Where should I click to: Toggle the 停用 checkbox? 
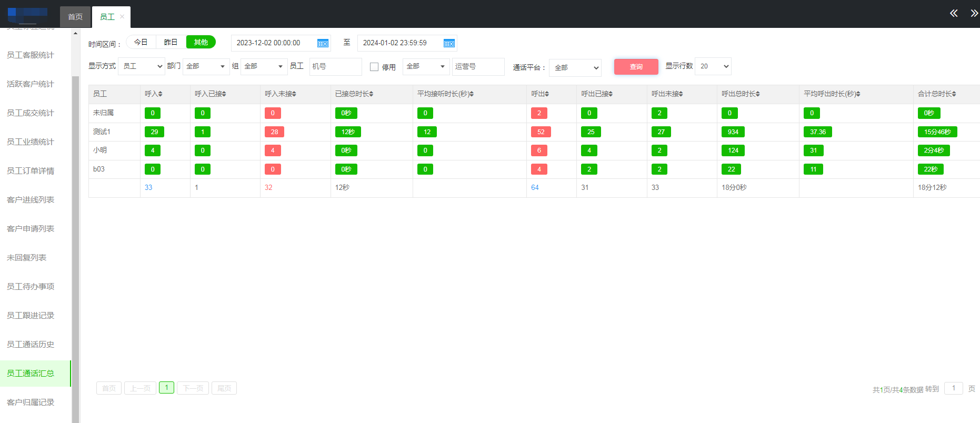374,67
